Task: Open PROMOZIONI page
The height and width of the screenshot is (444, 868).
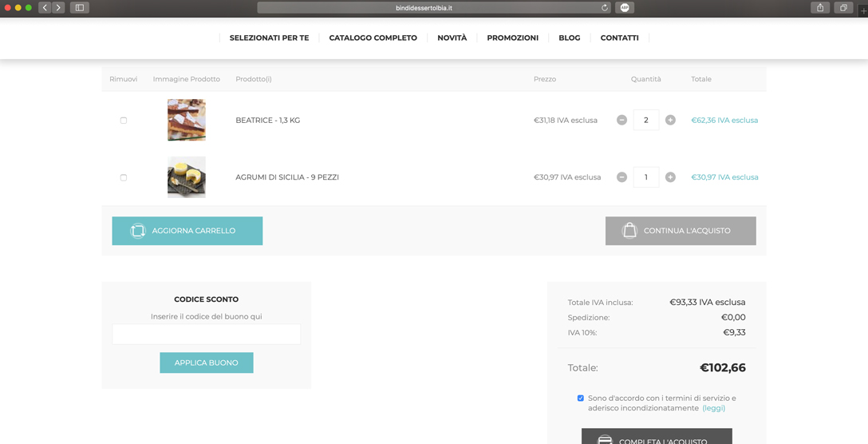Action: pos(513,38)
